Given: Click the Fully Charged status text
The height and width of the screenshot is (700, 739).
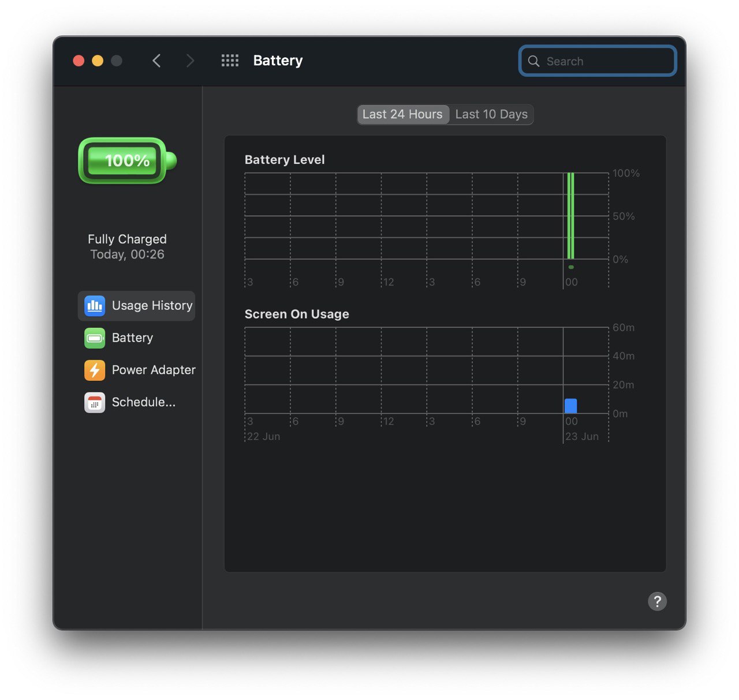Looking at the screenshot, I should (x=127, y=239).
